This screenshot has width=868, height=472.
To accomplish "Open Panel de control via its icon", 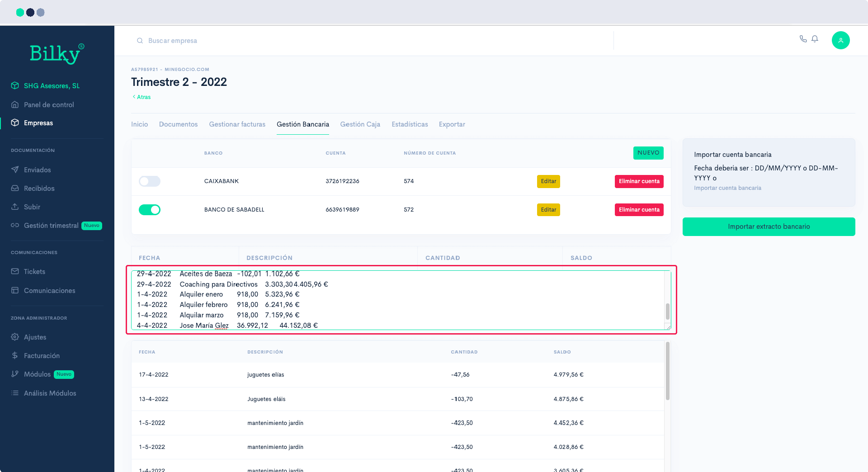I will point(15,104).
